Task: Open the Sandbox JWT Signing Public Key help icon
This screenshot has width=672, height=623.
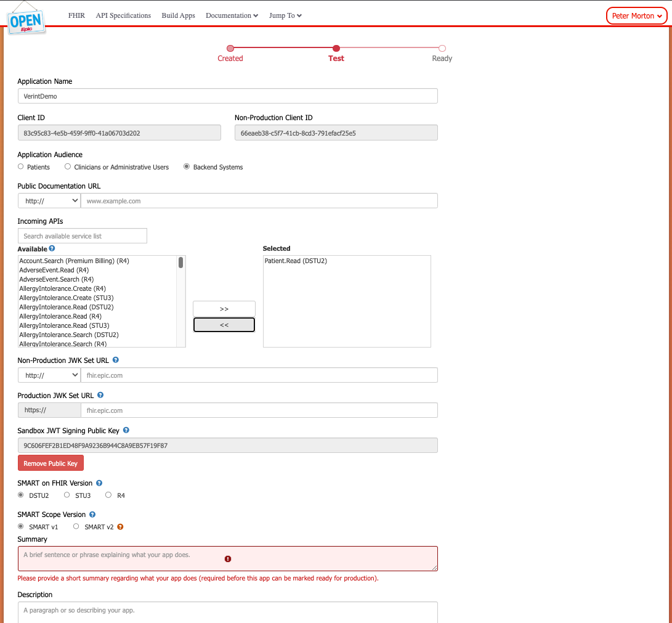Action: point(126,430)
